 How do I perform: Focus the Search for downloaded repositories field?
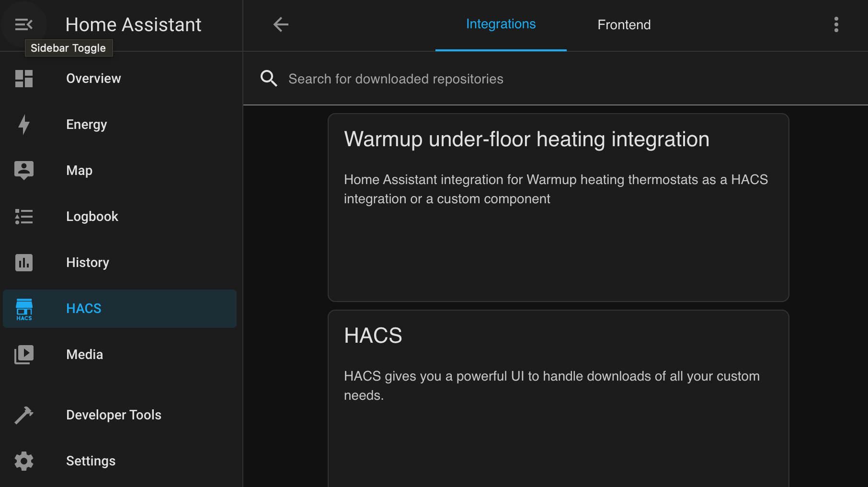556,79
